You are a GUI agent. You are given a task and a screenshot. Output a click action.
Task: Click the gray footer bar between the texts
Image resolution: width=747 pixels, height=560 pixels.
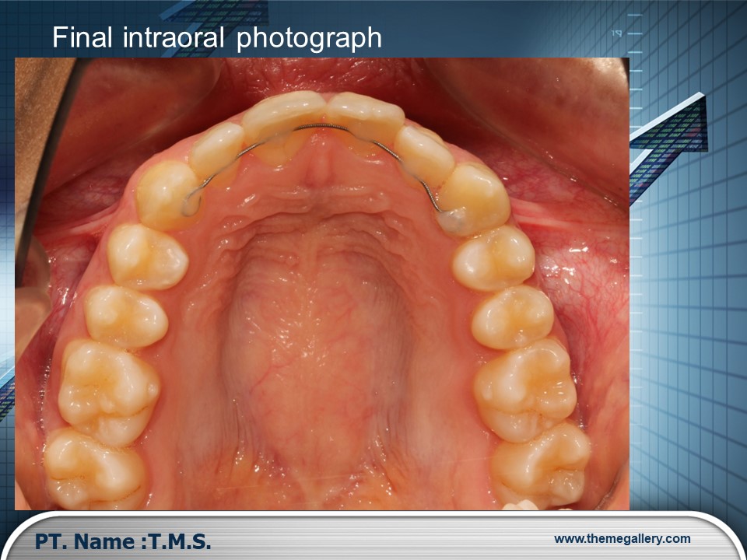pyautogui.click(x=381, y=541)
